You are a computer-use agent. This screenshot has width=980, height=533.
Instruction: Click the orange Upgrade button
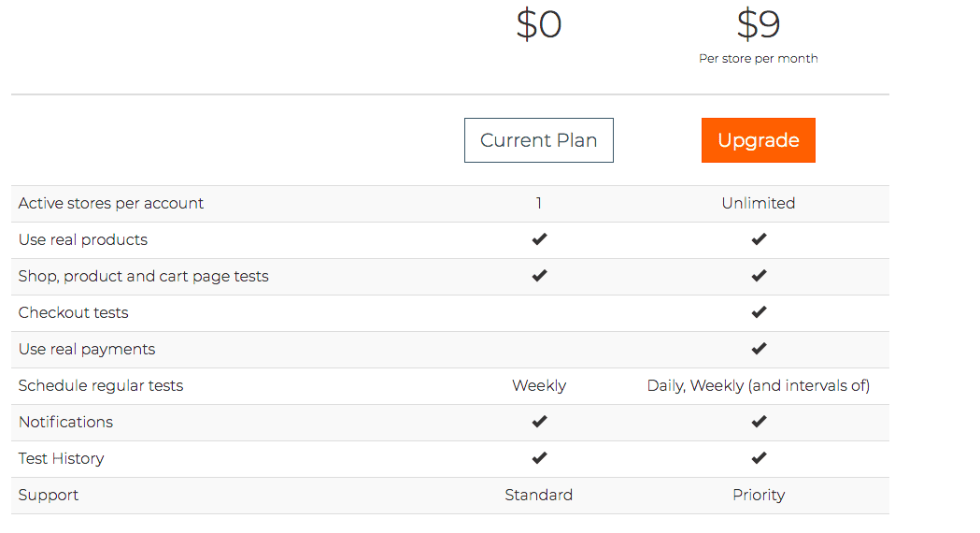point(759,140)
